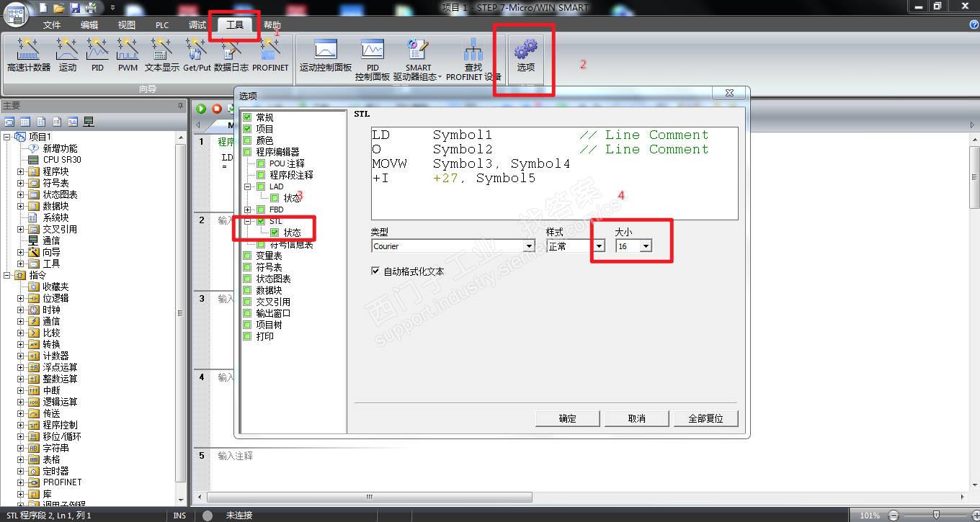Collapse the 项目1 root node
The image size is (980, 522).
coord(7,137)
